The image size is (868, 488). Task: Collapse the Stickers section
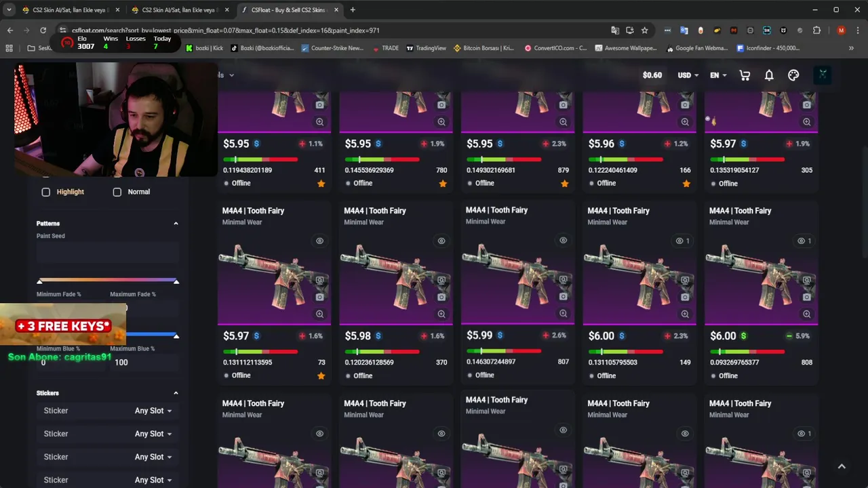coord(176,393)
